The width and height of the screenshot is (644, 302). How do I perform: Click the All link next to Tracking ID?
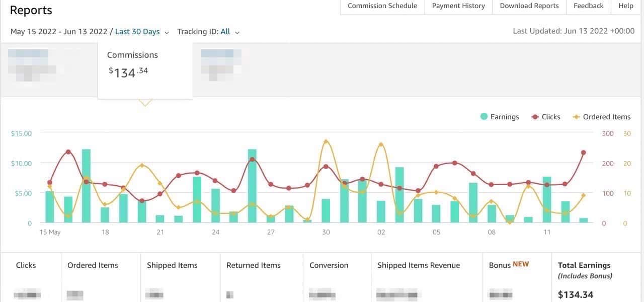[x=225, y=31]
